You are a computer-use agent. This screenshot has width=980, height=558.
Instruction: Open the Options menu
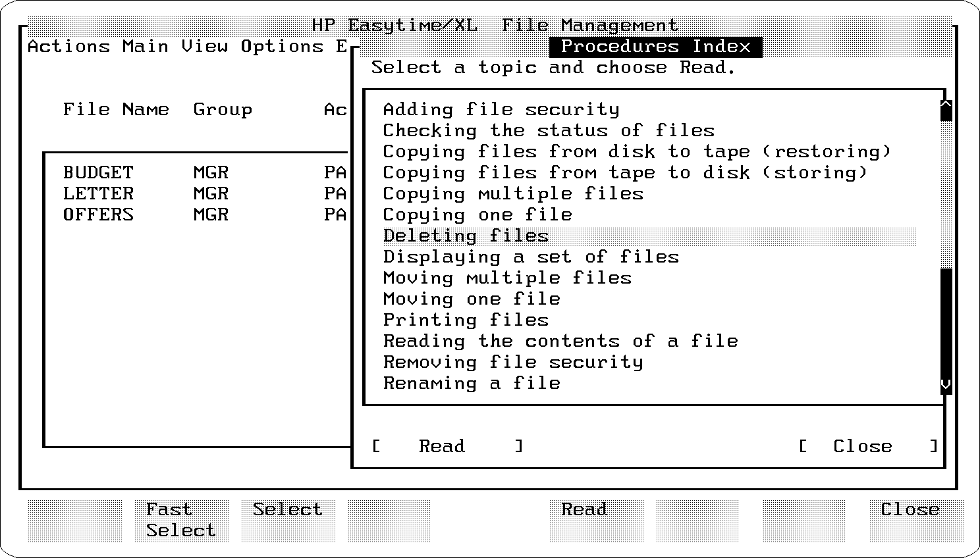pyautogui.click(x=282, y=47)
